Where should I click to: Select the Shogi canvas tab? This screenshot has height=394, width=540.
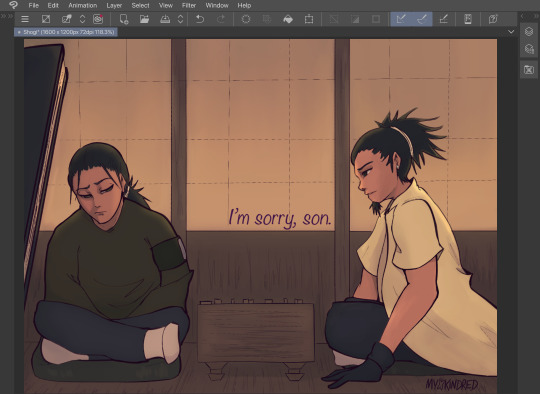[66, 32]
